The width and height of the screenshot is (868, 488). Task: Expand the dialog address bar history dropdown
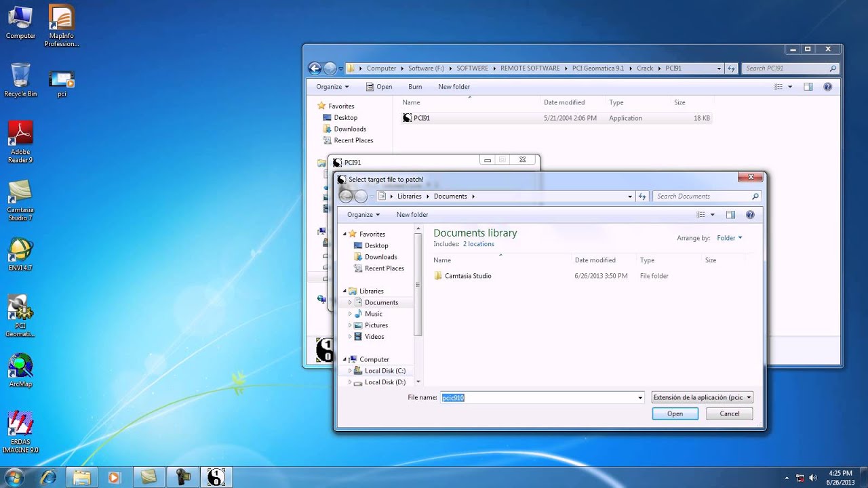pyautogui.click(x=630, y=197)
